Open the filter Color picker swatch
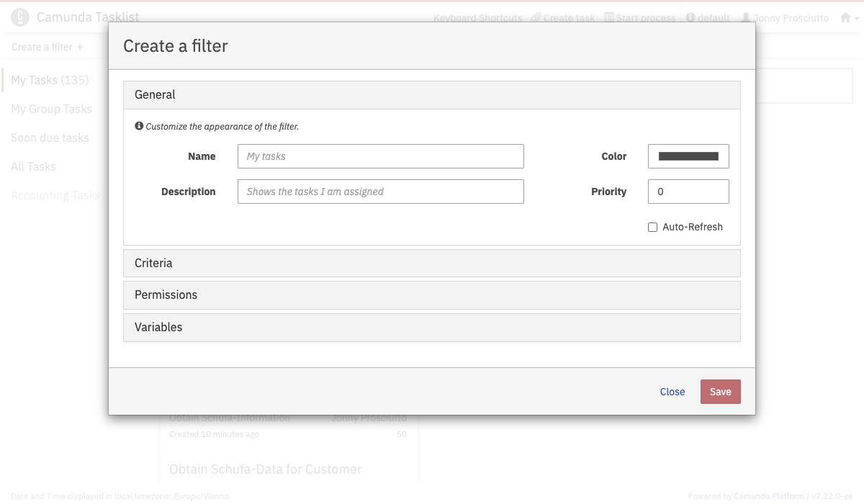 point(688,156)
